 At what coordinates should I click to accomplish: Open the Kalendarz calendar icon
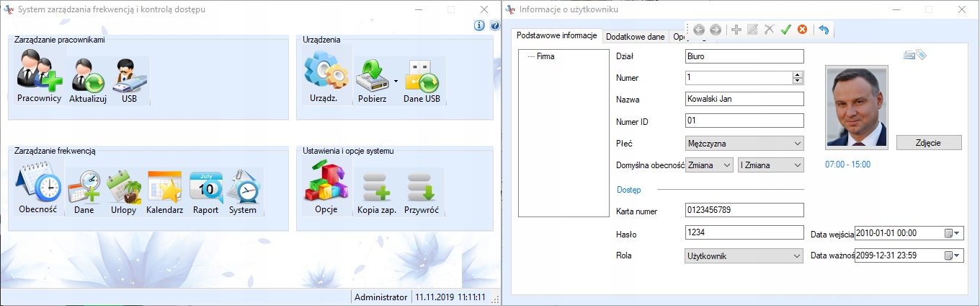164,193
